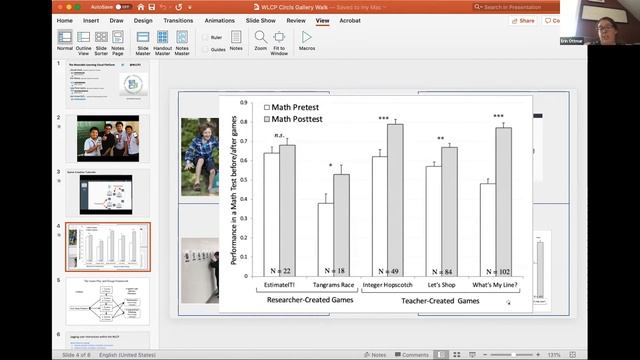
Task: Click the N = 102 label
Action: [498, 271]
